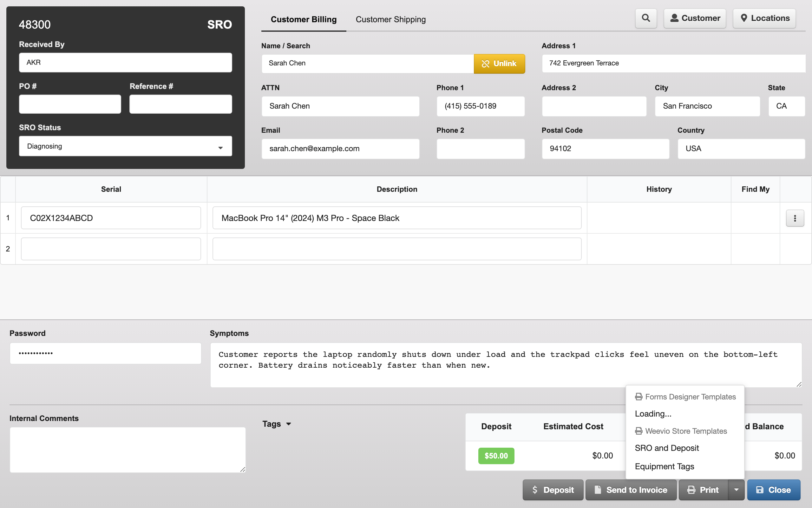The width and height of the screenshot is (812, 508).
Task: Click the Customer button
Action: click(x=695, y=18)
